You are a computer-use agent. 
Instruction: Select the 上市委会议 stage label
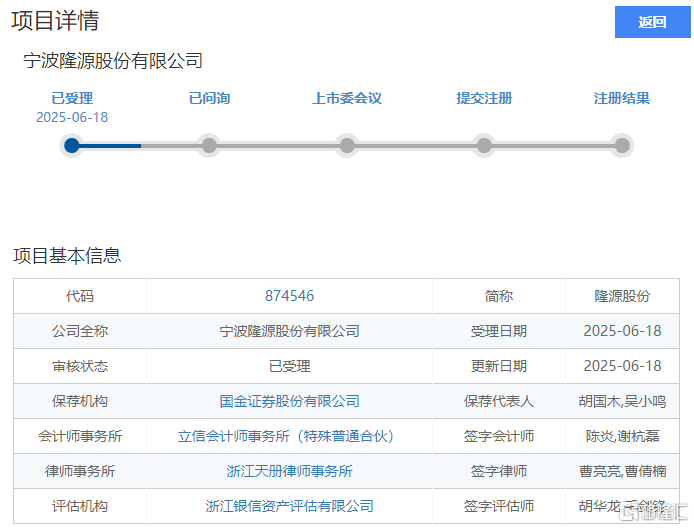pyautogui.click(x=347, y=98)
